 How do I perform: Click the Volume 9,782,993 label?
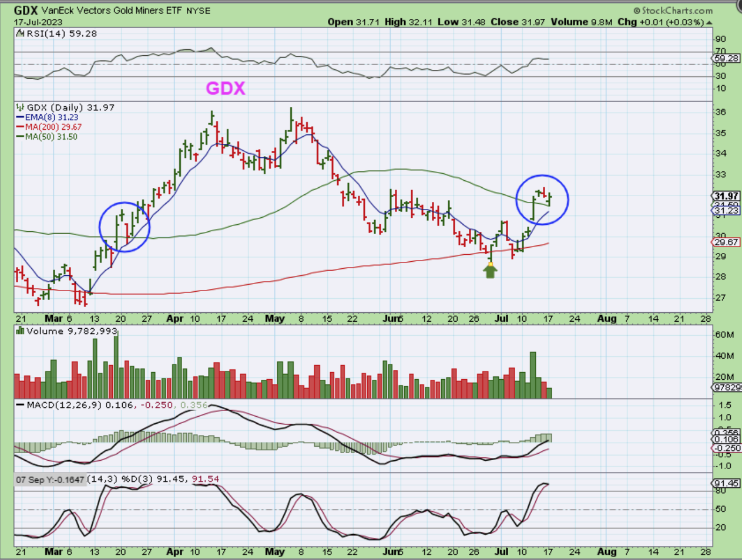pyautogui.click(x=72, y=331)
